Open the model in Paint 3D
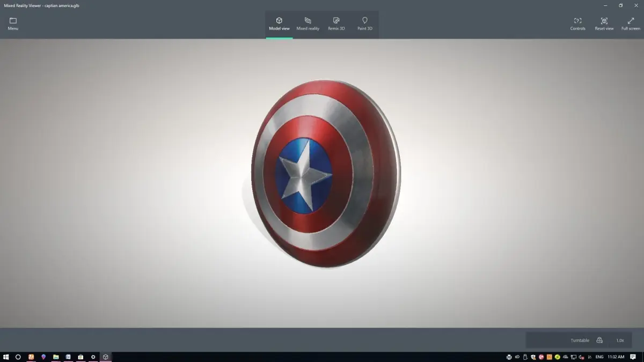 (x=365, y=24)
